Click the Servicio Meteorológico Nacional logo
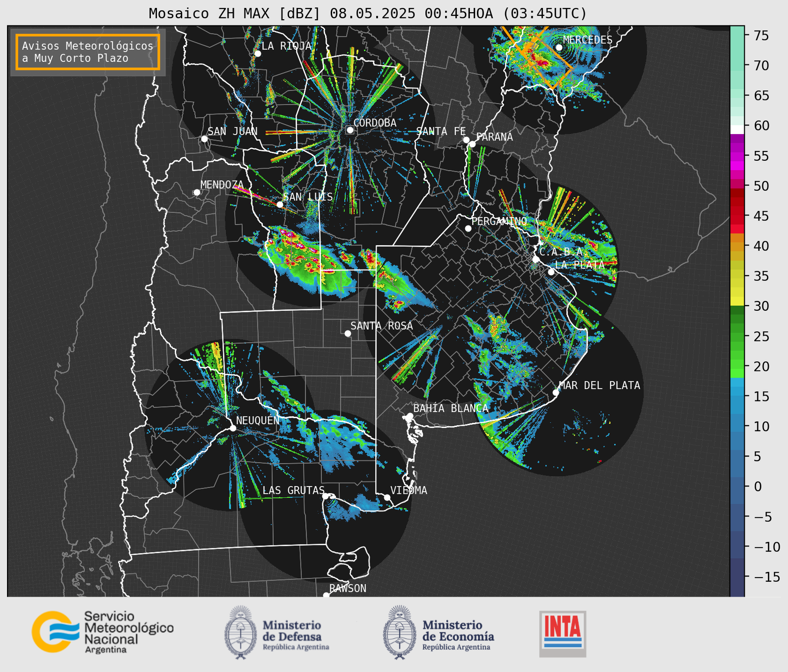 [102, 632]
